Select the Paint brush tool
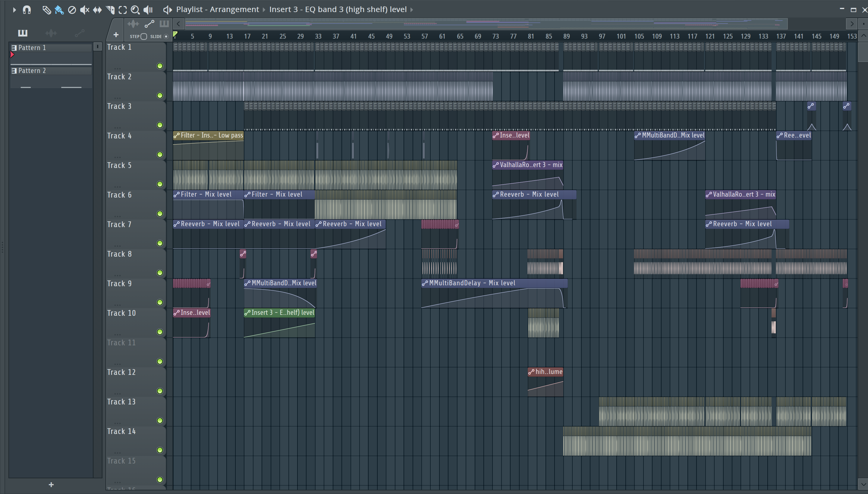The width and height of the screenshot is (868, 494). (x=59, y=10)
